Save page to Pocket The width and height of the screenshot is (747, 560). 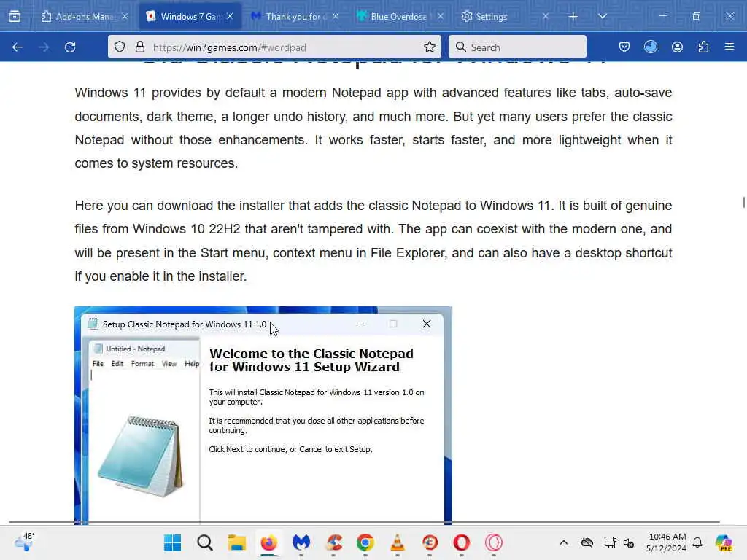click(x=624, y=47)
